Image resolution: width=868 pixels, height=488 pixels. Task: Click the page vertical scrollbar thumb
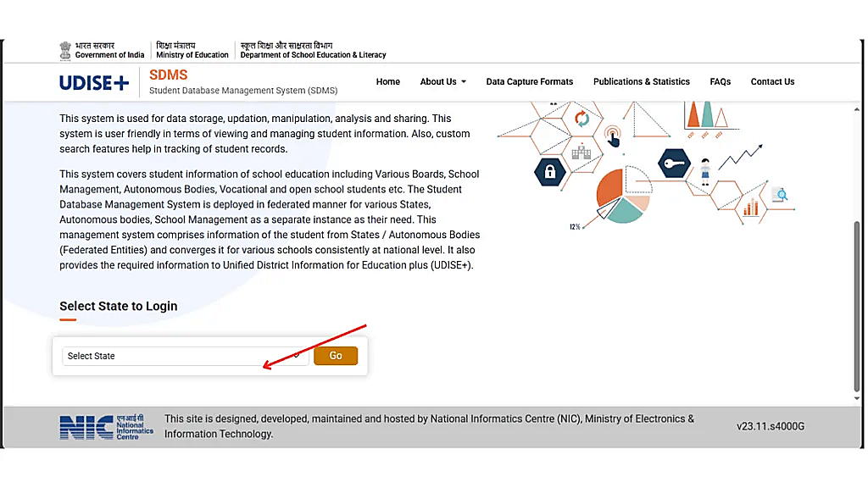coord(856,306)
